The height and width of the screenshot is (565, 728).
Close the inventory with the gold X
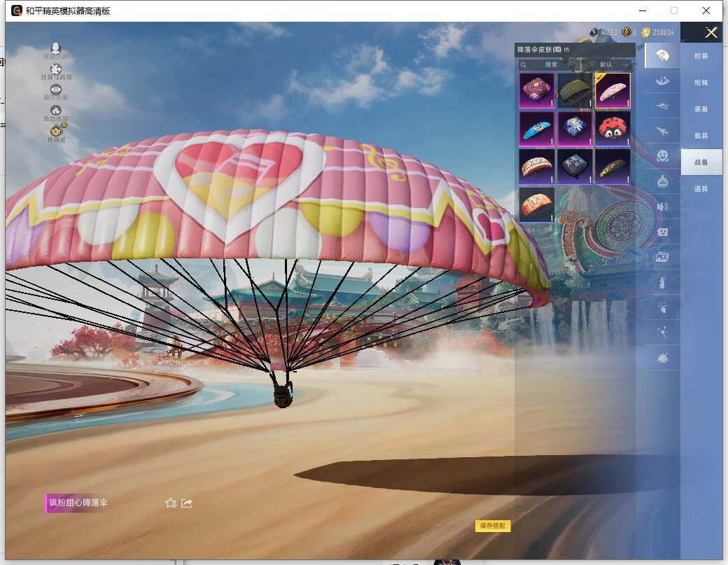pyautogui.click(x=710, y=32)
